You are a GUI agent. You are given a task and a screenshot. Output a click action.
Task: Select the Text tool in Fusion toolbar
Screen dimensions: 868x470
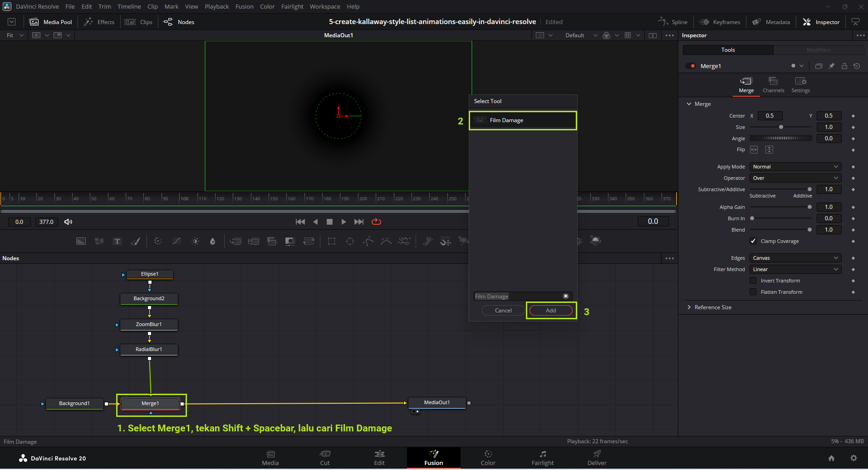(117, 241)
